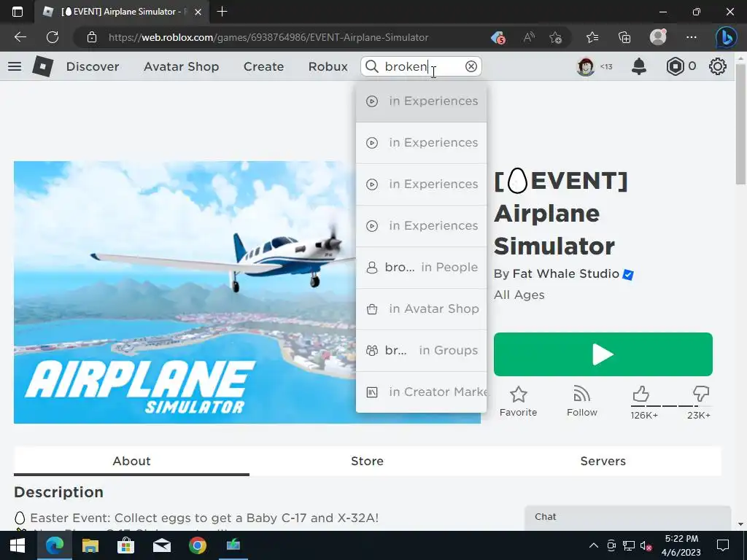Viewport: 747px width, 560px height.
Task: View site information lock icon
Action: pos(92,37)
